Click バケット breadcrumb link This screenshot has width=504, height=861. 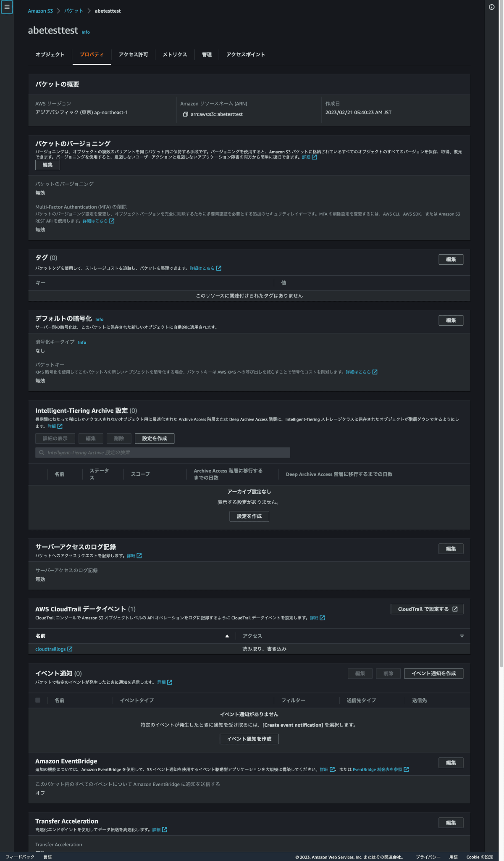click(74, 11)
